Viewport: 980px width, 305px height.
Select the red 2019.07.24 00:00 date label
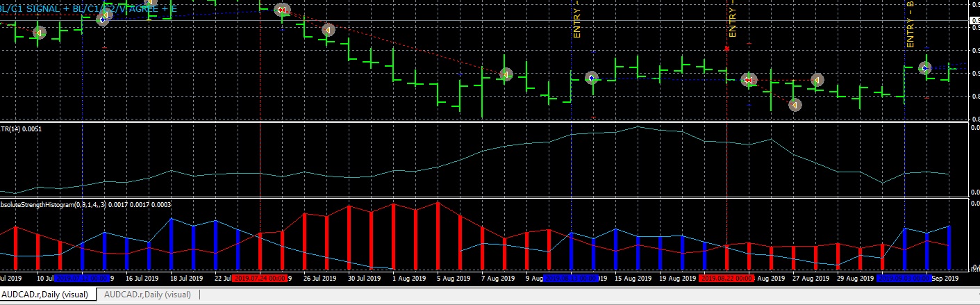[260, 279]
